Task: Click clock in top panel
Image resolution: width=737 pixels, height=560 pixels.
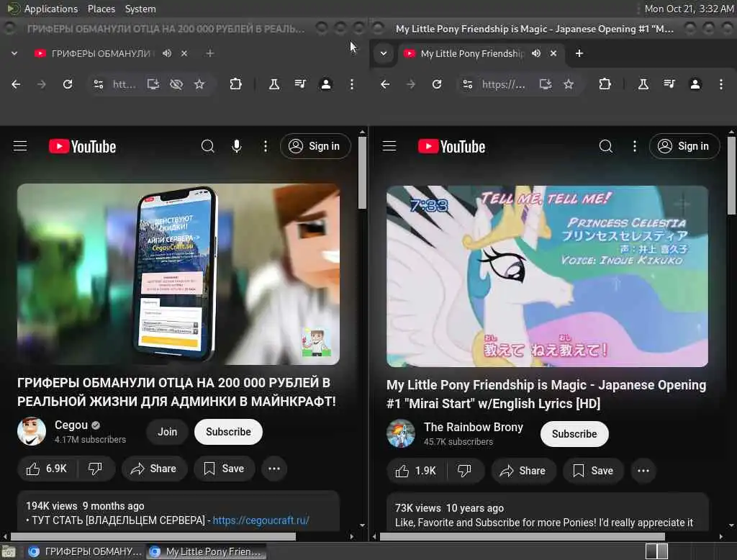Action: point(689,9)
